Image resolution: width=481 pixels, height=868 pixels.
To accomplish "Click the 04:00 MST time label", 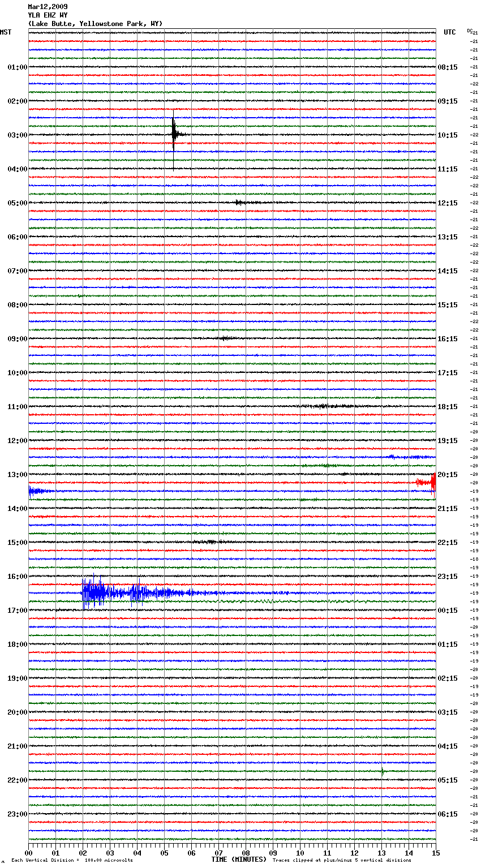I will [x=17, y=169].
